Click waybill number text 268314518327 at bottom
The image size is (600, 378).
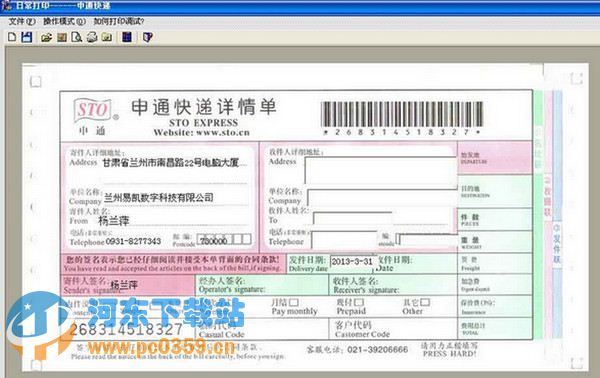click(127, 329)
